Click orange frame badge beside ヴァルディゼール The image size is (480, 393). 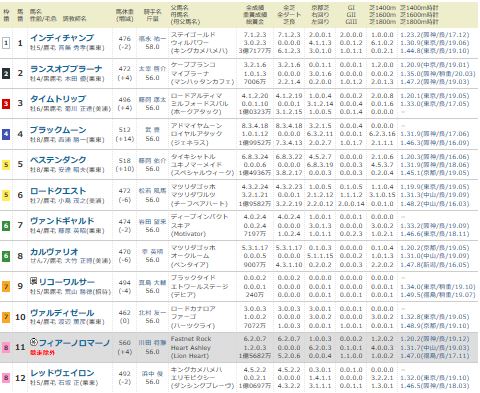tap(6, 317)
